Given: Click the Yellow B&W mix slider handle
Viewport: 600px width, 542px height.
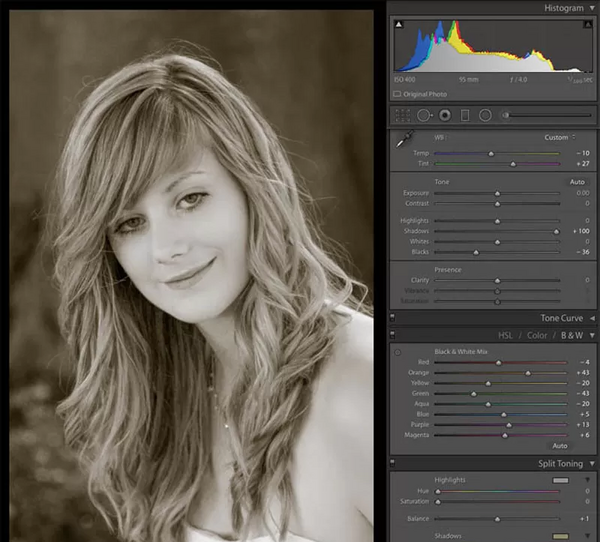Looking at the screenshot, I should 488,383.
